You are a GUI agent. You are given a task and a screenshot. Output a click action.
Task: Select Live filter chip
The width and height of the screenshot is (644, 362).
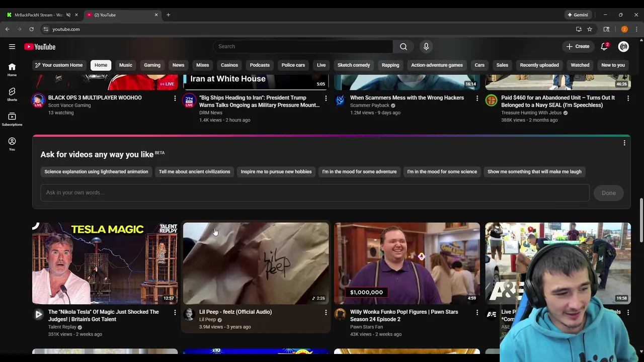(321, 65)
